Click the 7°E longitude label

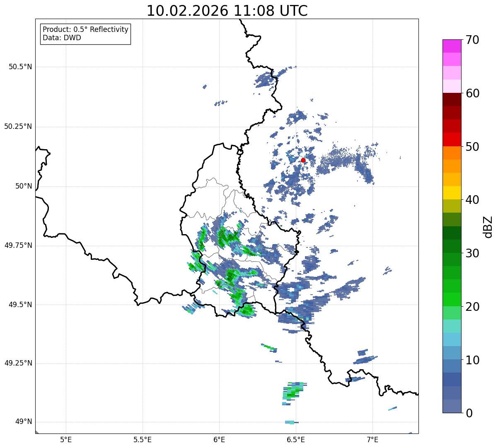[x=372, y=440]
